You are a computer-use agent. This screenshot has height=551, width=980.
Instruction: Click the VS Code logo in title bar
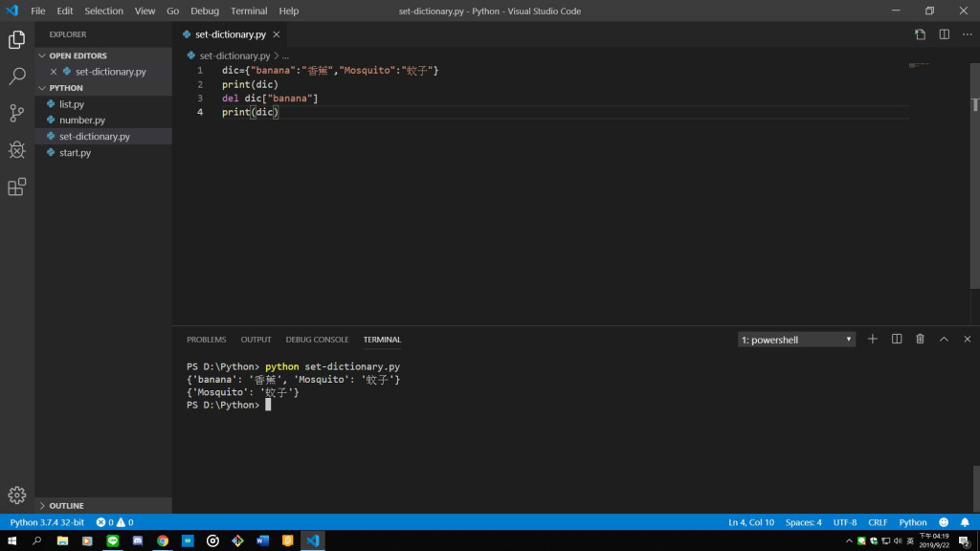click(x=12, y=11)
